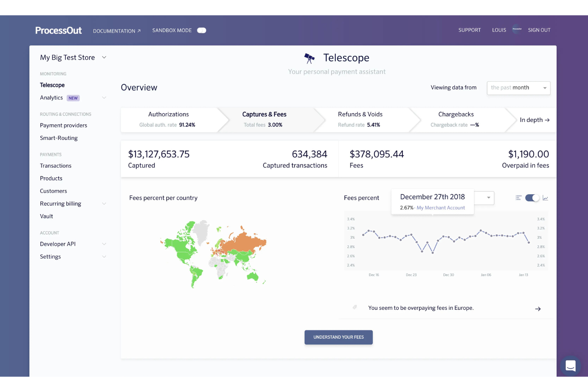Expand Recurring billing chevron
The width and height of the screenshot is (588, 392).
[104, 204]
